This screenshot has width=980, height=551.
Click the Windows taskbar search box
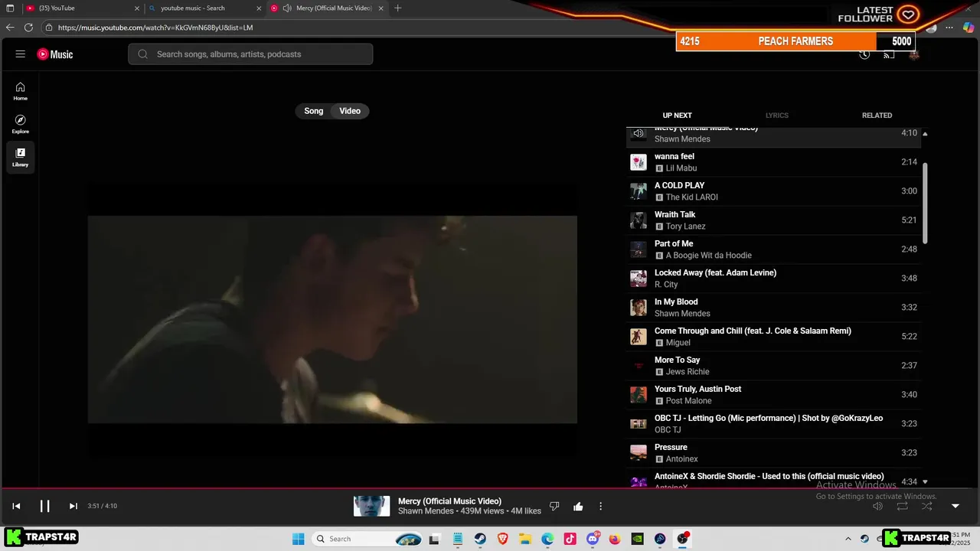point(369,539)
